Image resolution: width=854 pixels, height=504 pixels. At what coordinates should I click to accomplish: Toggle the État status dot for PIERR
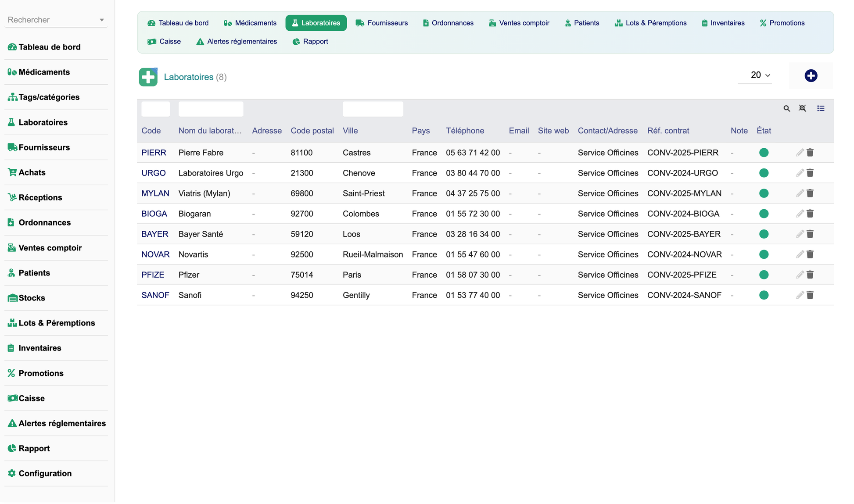(764, 153)
